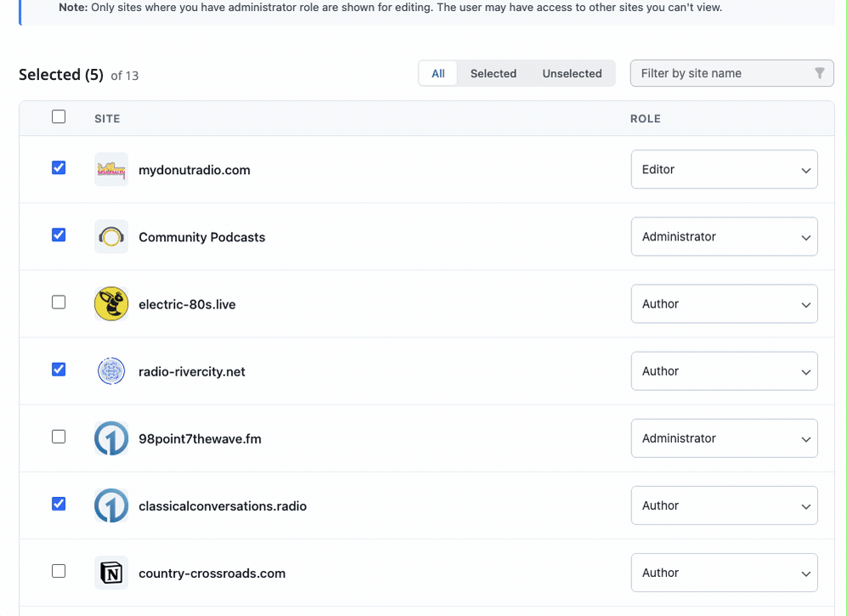Click the Filter by site name field
847x616 pixels.
click(x=722, y=74)
